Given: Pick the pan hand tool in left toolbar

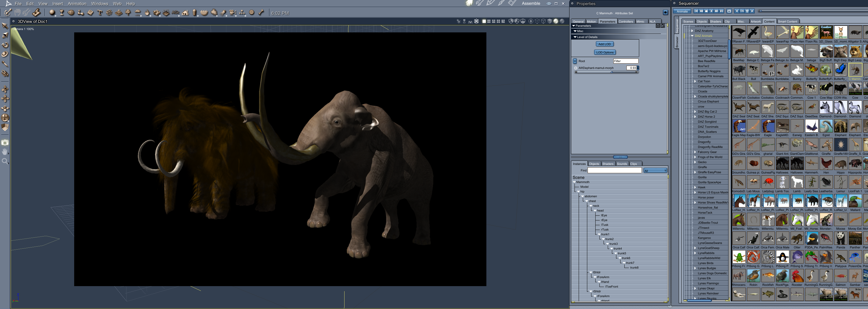Looking at the screenshot, I should point(5,152).
